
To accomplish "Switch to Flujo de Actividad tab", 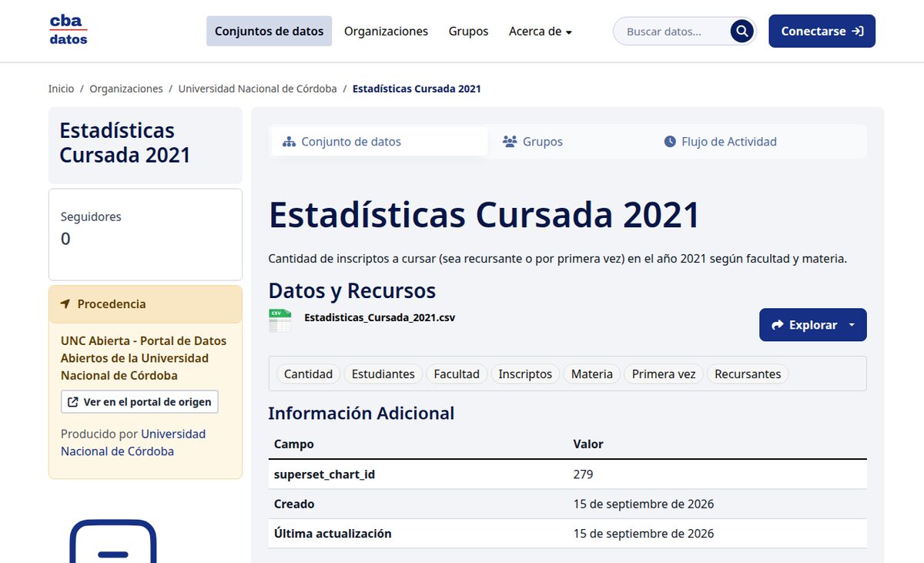I will [x=720, y=142].
